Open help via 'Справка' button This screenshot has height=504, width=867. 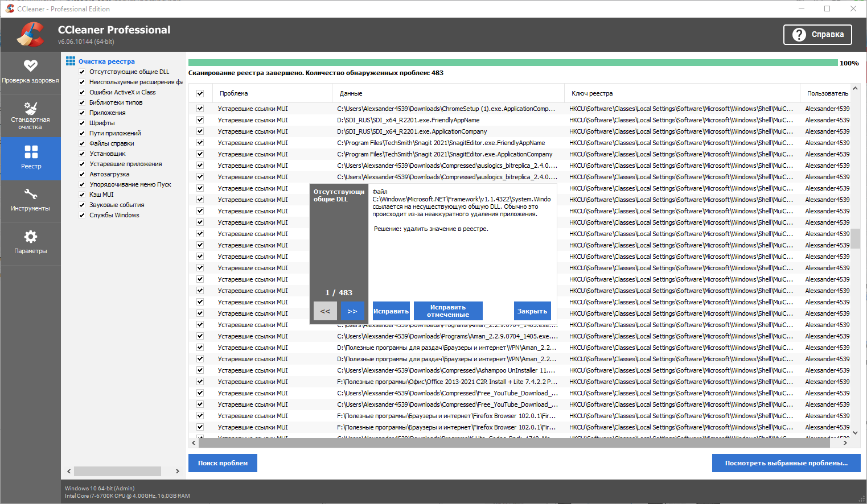(818, 35)
